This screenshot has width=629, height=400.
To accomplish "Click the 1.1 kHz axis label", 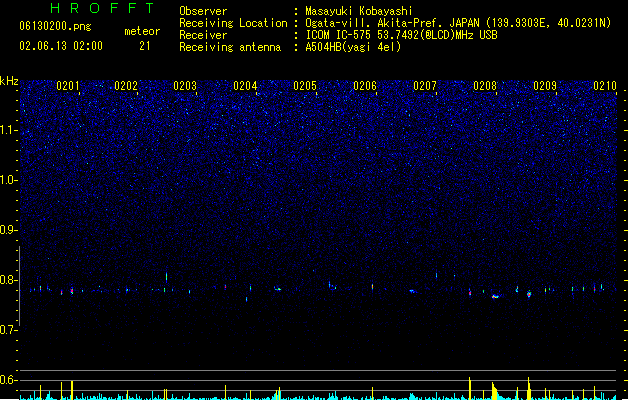I will point(9,130).
